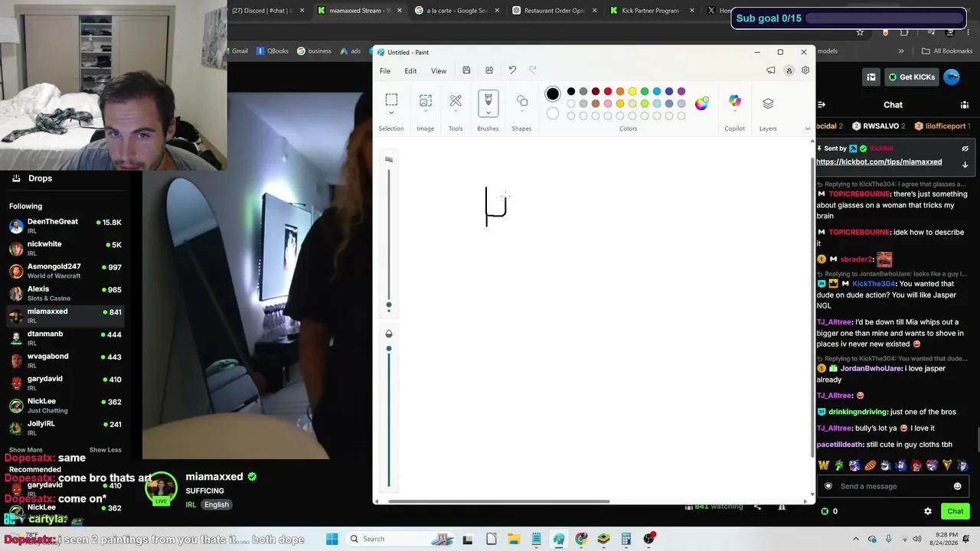Open Paint settings gear
Screen dimensions: 980x551
pos(805,70)
